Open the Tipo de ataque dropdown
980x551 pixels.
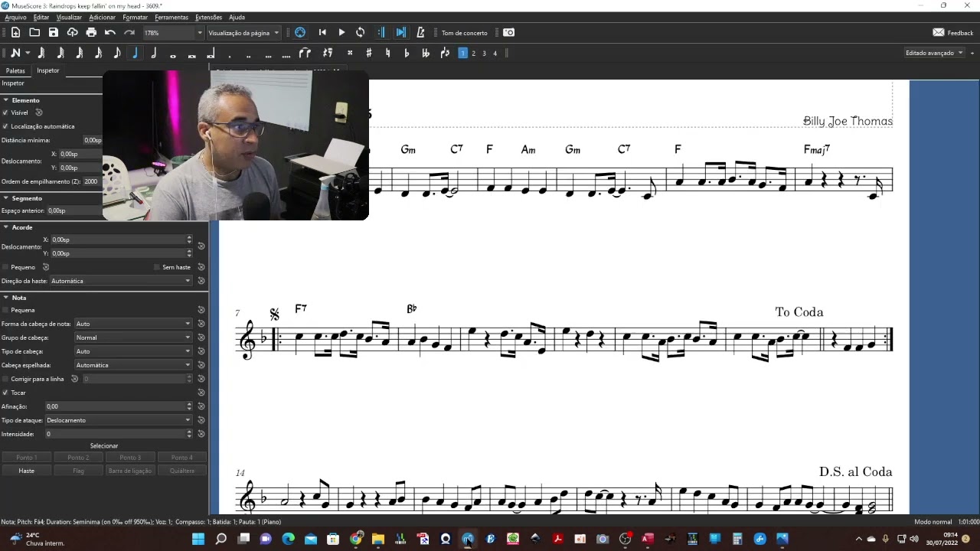click(x=119, y=420)
